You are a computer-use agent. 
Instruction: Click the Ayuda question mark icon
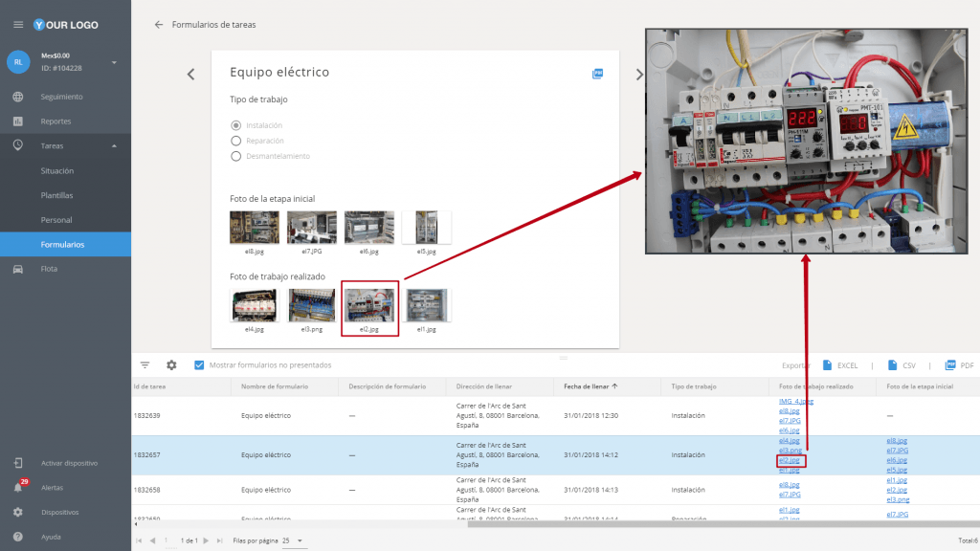pyautogui.click(x=18, y=537)
